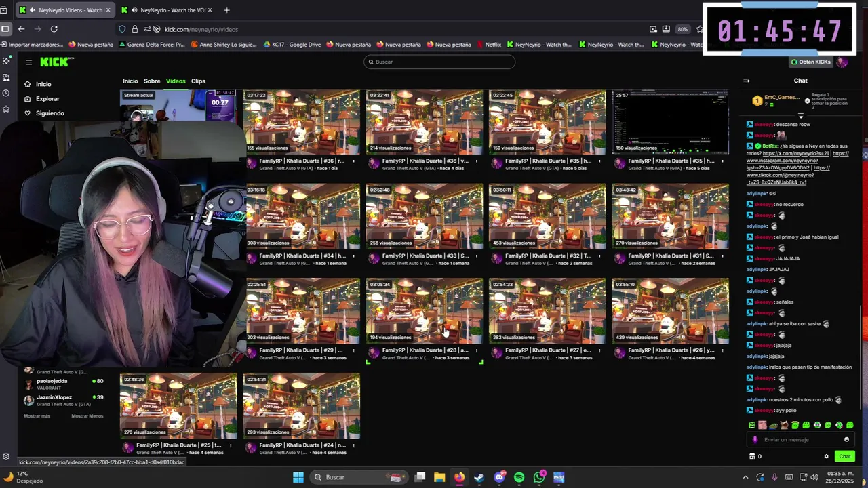Image resolution: width=868 pixels, height=488 pixels.
Task: Open a new browser tab with plus
Action: coord(226,10)
